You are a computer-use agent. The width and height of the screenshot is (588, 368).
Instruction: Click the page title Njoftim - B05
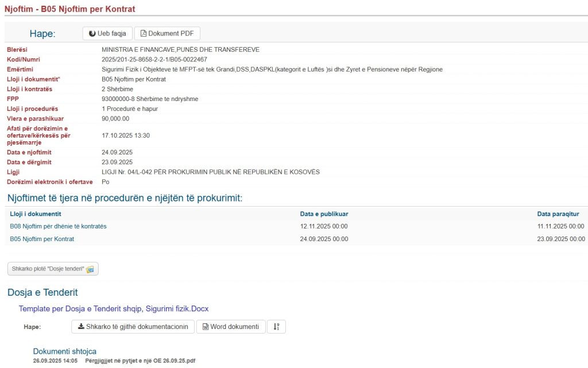point(70,9)
